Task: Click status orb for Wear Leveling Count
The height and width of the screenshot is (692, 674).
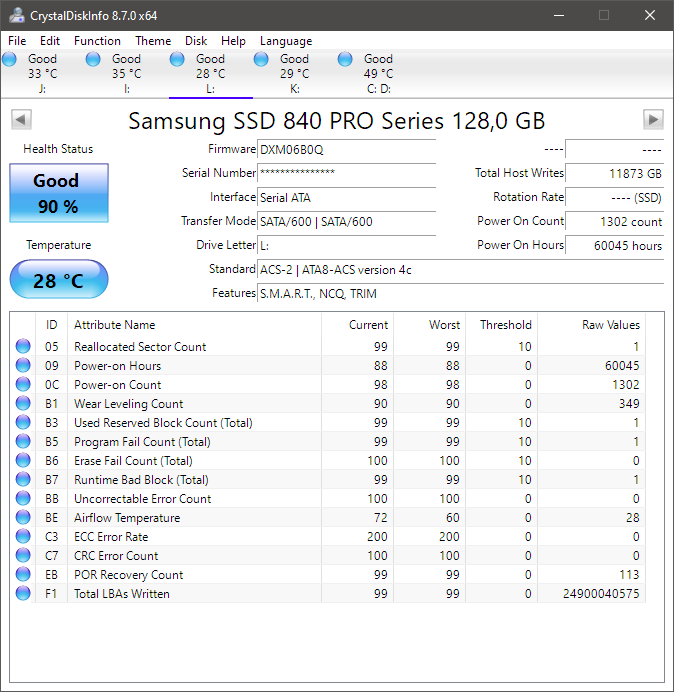Action: coord(23,403)
